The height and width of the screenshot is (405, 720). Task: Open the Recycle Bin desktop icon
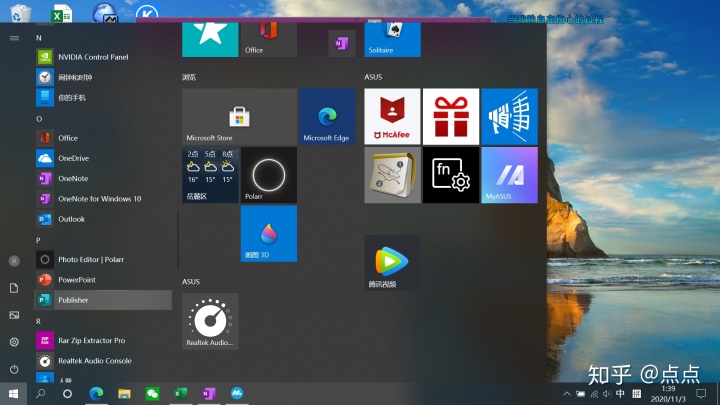coord(19,12)
